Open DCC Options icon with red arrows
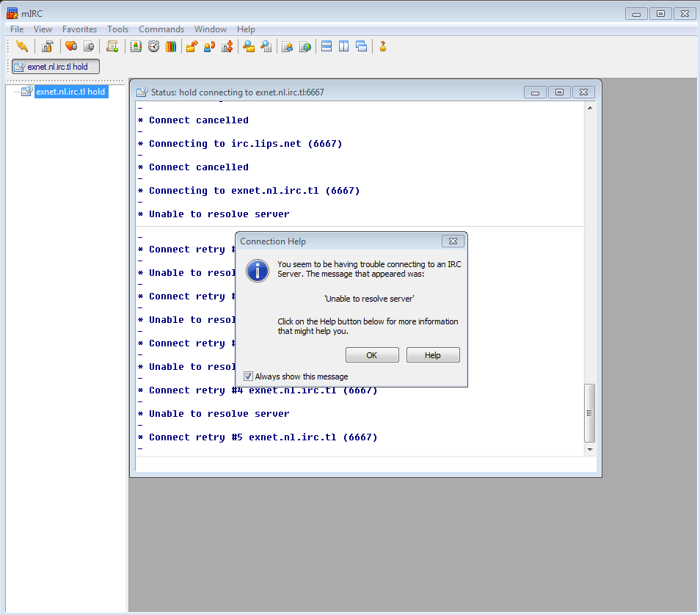Screen dimensions: 700x615 pyautogui.click(x=227, y=46)
